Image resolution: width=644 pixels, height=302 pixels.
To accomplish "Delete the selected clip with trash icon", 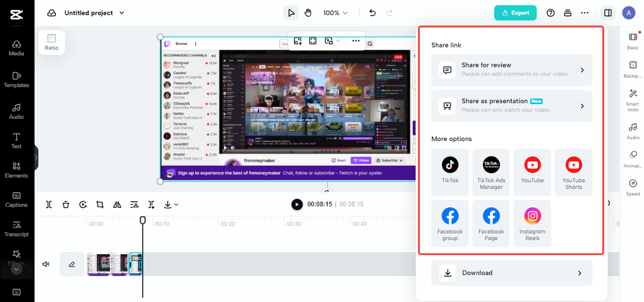I will click(66, 204).
